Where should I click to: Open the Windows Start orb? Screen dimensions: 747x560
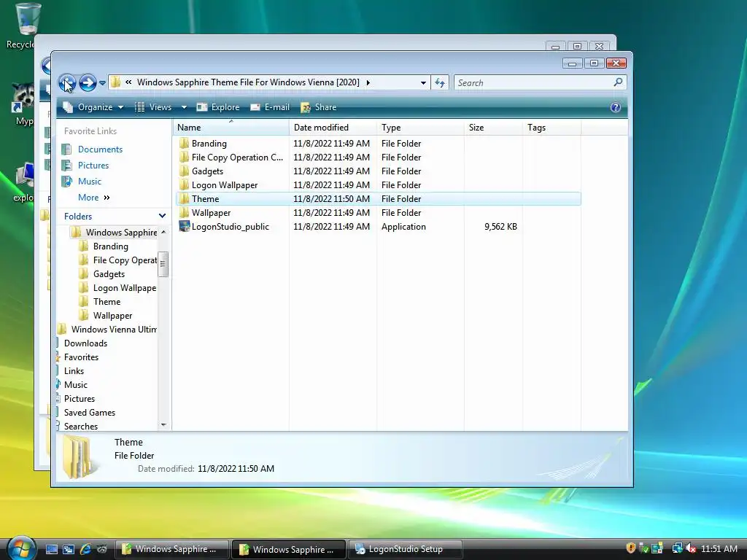tap(21, 548)
